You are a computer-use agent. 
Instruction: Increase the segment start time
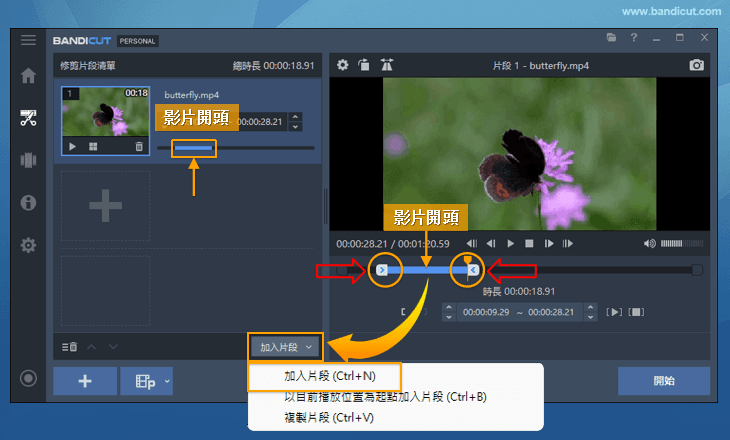click(x=449, y=308)
